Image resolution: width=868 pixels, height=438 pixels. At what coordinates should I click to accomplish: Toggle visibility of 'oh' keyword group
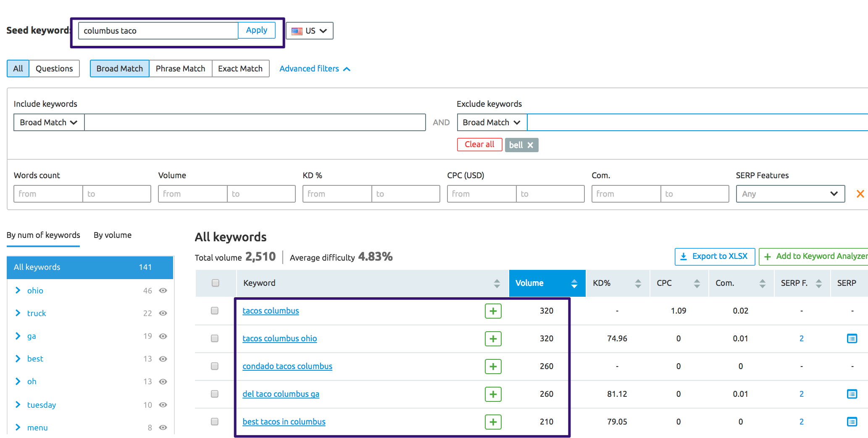pos(163,382)
